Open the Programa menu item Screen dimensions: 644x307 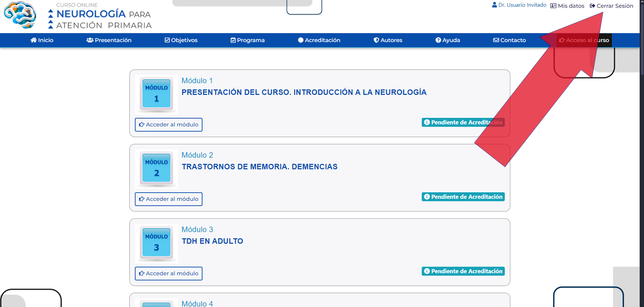tap(247, 40)
